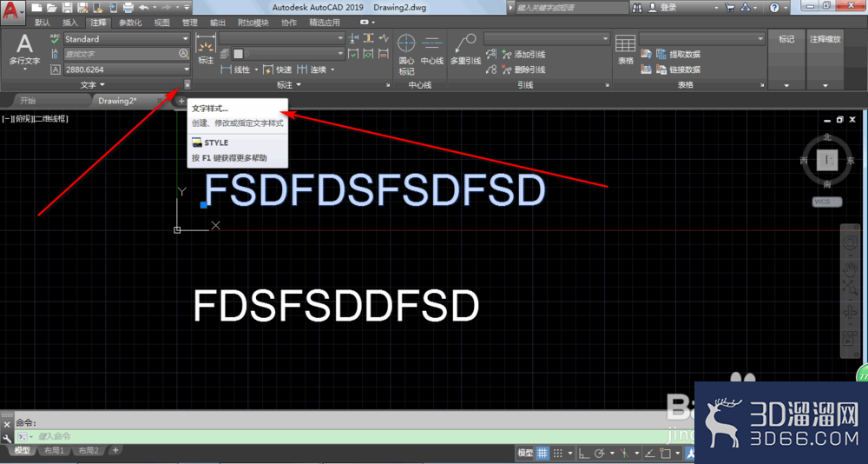
Task: Expand the 线性 dimension type arrow
Action: [x=256, y=70]
